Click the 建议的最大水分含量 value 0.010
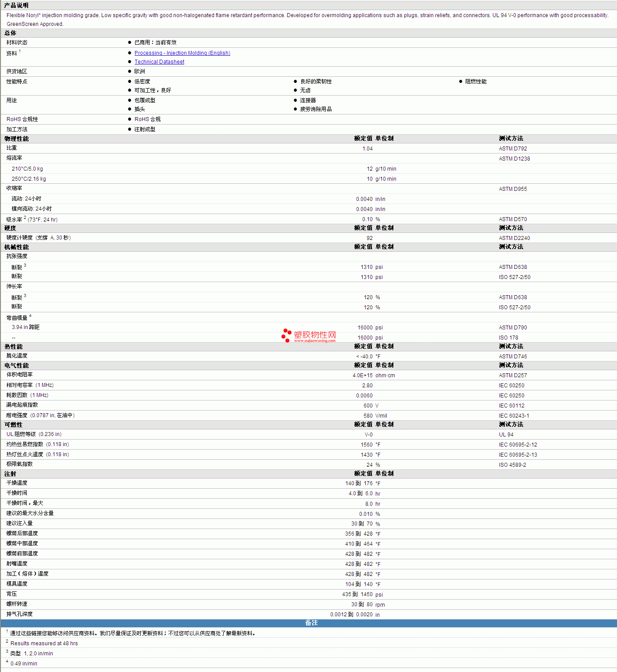Image resolution: width=617 pixels, height=672 pixels. (366, 514)
